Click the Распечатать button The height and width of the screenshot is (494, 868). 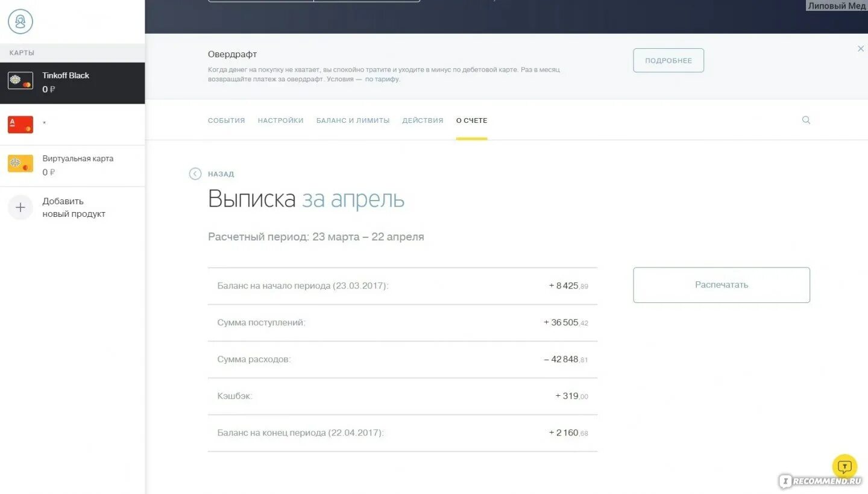point(722,285)
